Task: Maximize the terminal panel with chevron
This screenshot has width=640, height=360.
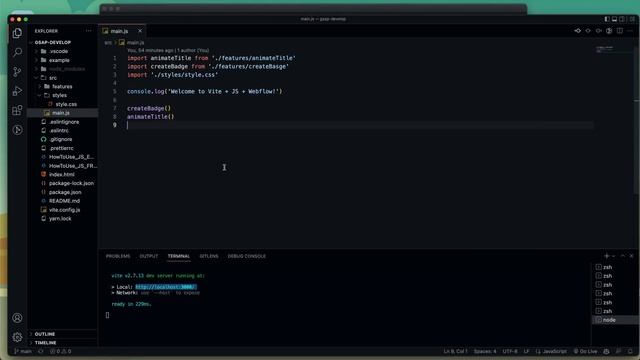Action: (622, 256)
